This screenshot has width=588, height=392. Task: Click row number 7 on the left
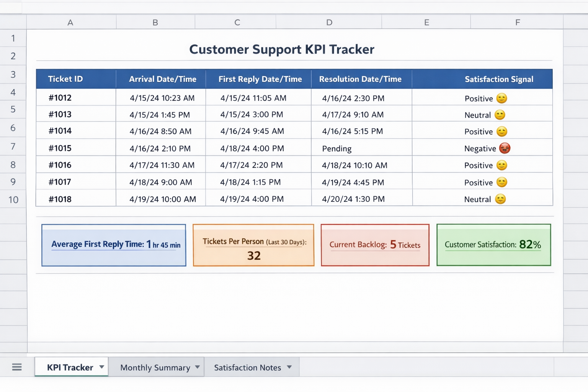click(x=13, y=147)
